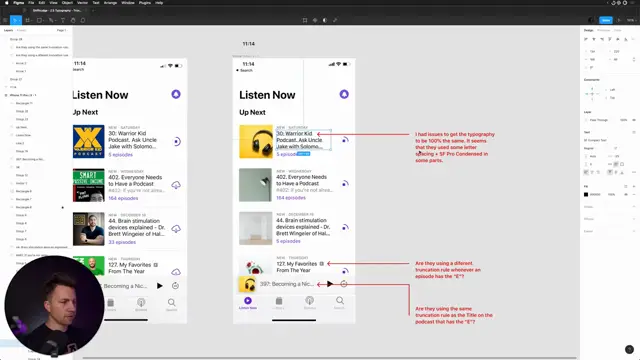The width and height of the screenshot is (640, 360).
Task: Click the fill styles grid icon
Action: click(626, 187)
